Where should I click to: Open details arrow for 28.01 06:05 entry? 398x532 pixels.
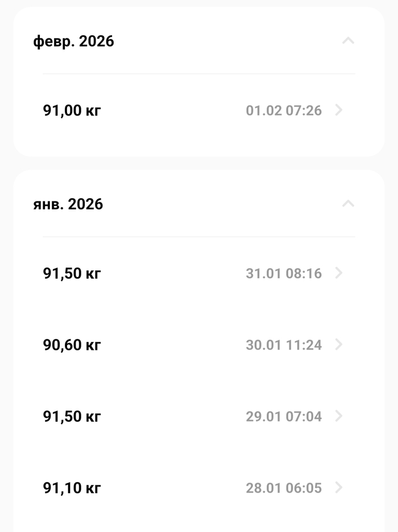pos(339,488)
